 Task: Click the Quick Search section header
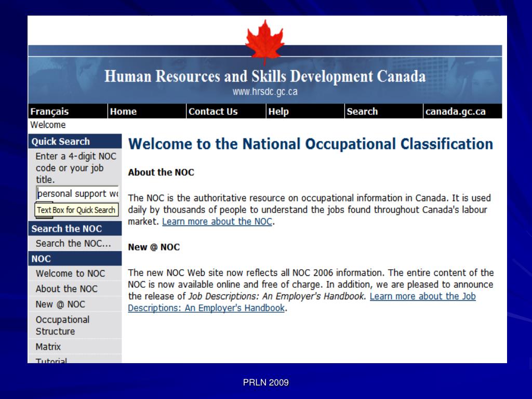[x=75, y=141]
